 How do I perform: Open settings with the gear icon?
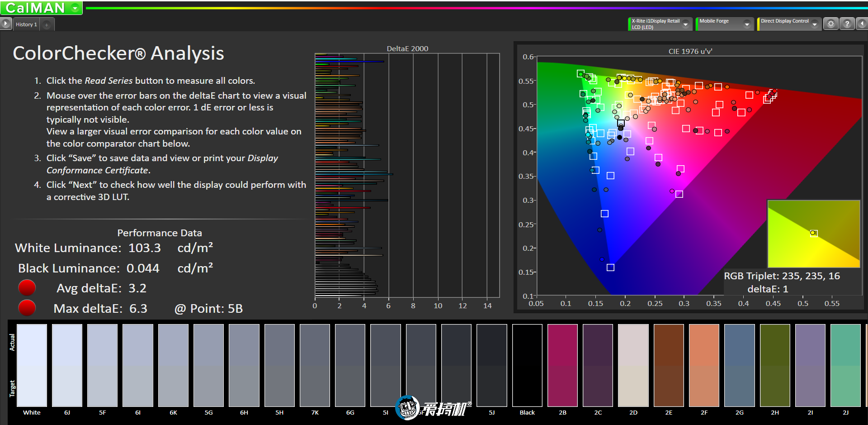coord(831,24)
